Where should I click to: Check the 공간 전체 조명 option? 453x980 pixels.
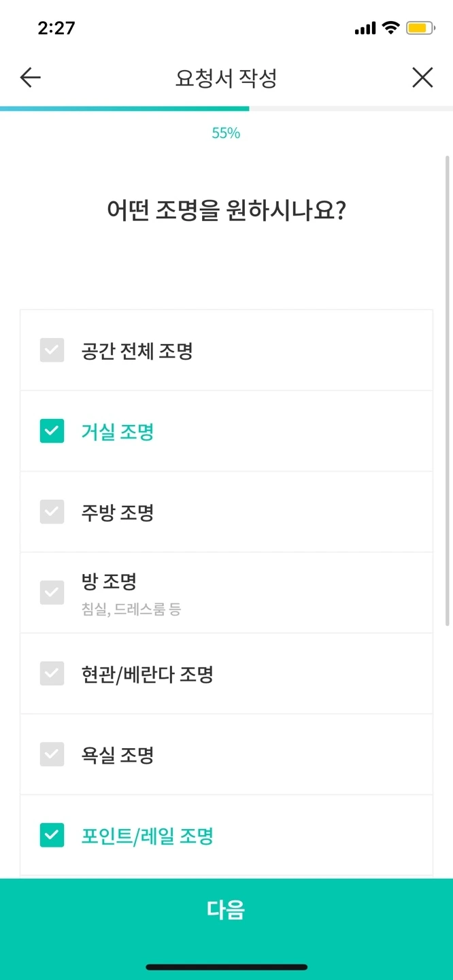[x=52, y=350]
